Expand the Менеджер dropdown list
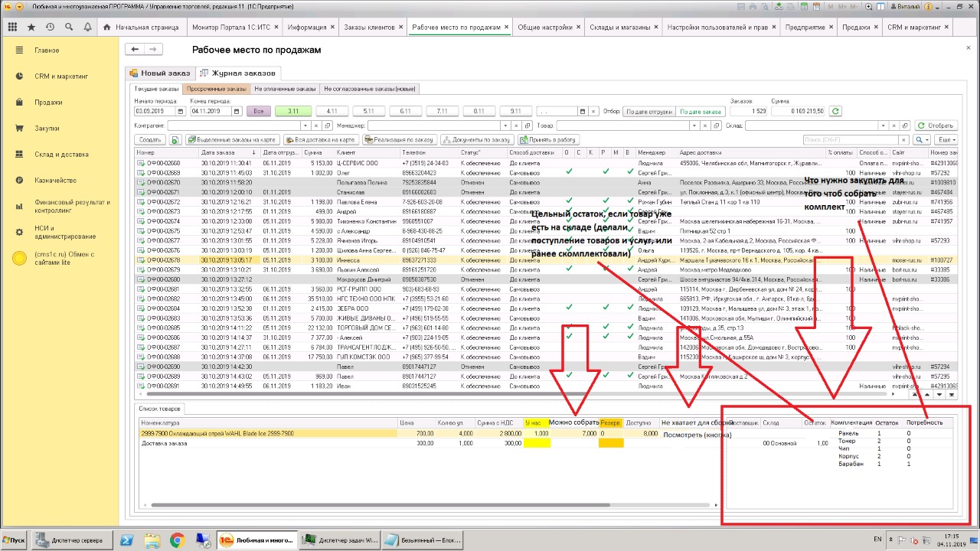 [505, 126]
